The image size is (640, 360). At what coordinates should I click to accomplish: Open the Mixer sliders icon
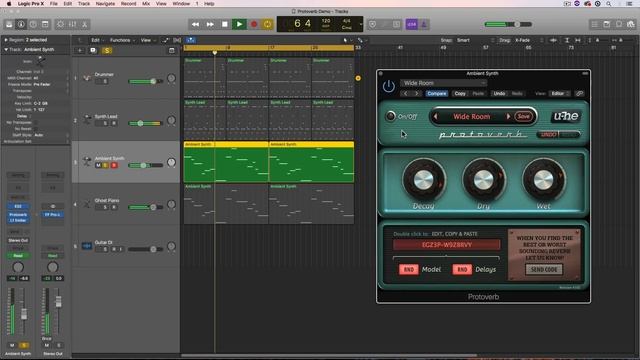click(72, 24)
